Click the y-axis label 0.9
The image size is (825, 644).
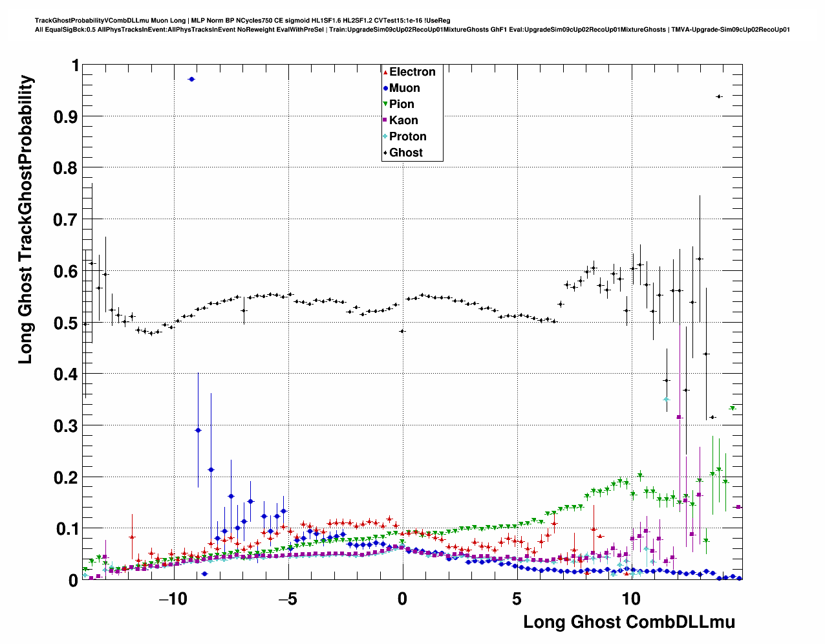click(x=65, y=116)
